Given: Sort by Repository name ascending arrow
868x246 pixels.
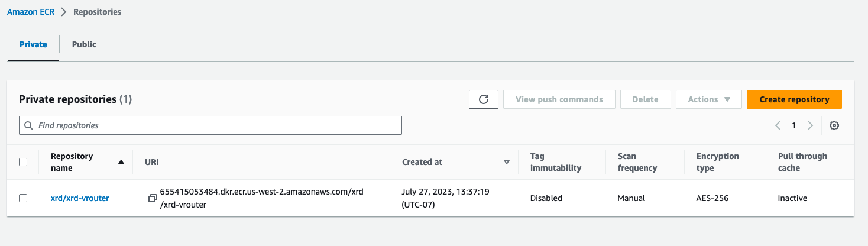Looking at the screenshot, I should (x=121, y=162).
